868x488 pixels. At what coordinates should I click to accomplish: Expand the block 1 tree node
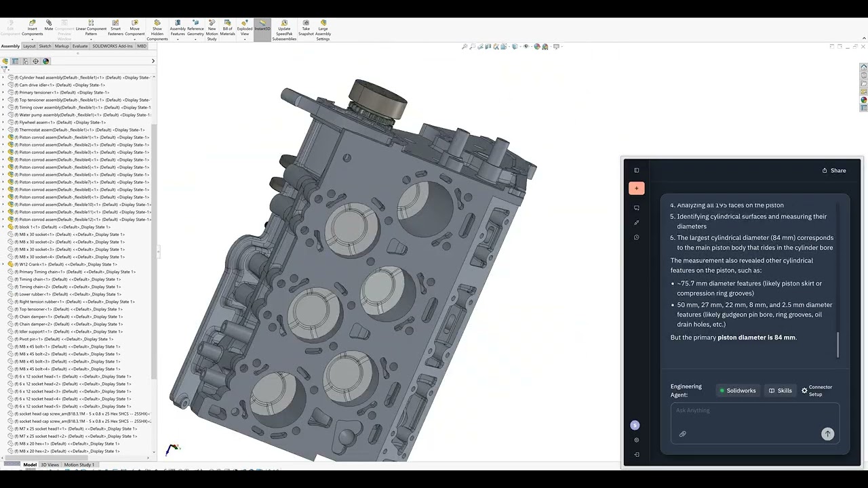click(3, 227)
